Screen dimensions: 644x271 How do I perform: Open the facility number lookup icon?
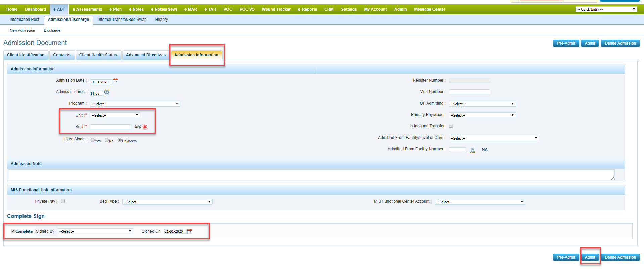[472, 150]
